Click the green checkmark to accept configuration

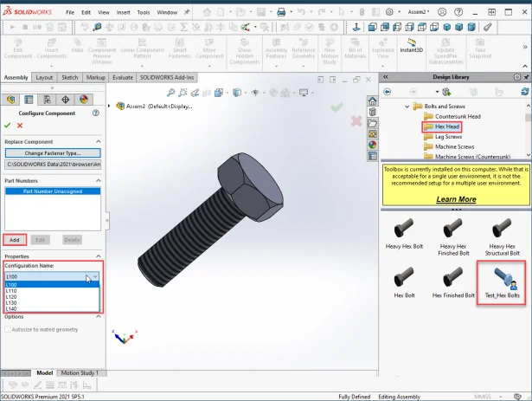9,126
